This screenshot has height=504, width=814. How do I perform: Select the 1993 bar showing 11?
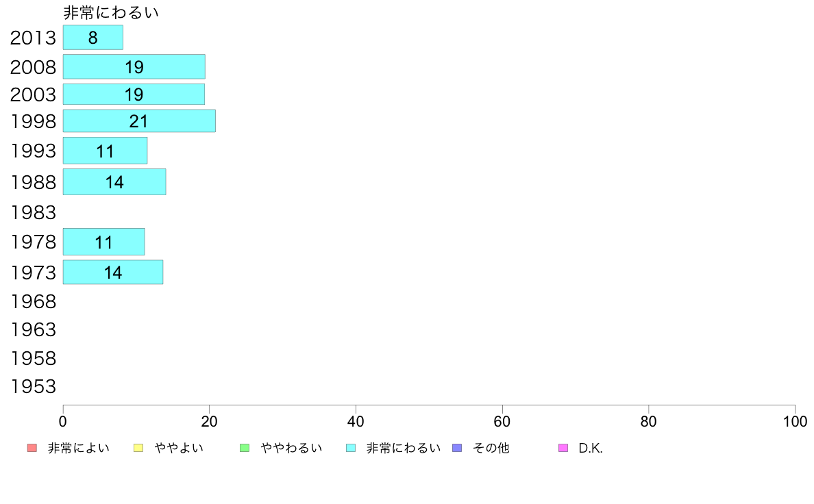pos(105,151)
